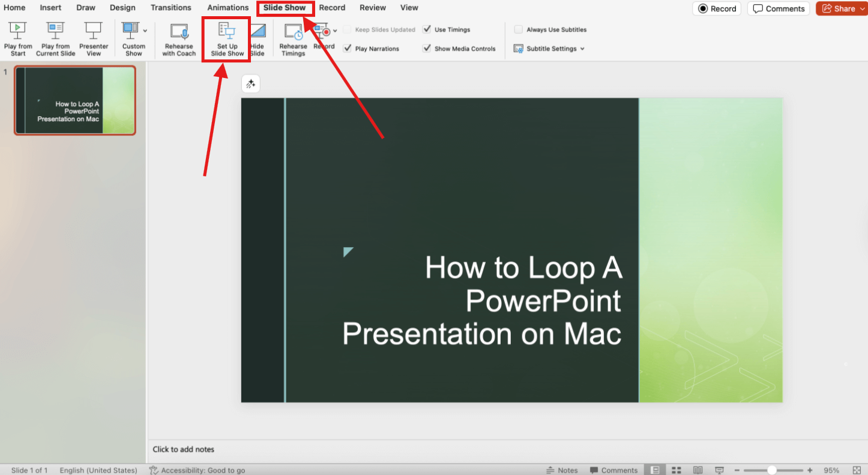868x475 pixels.
Task: Click the top-right Record button
Action: (717, 8)
